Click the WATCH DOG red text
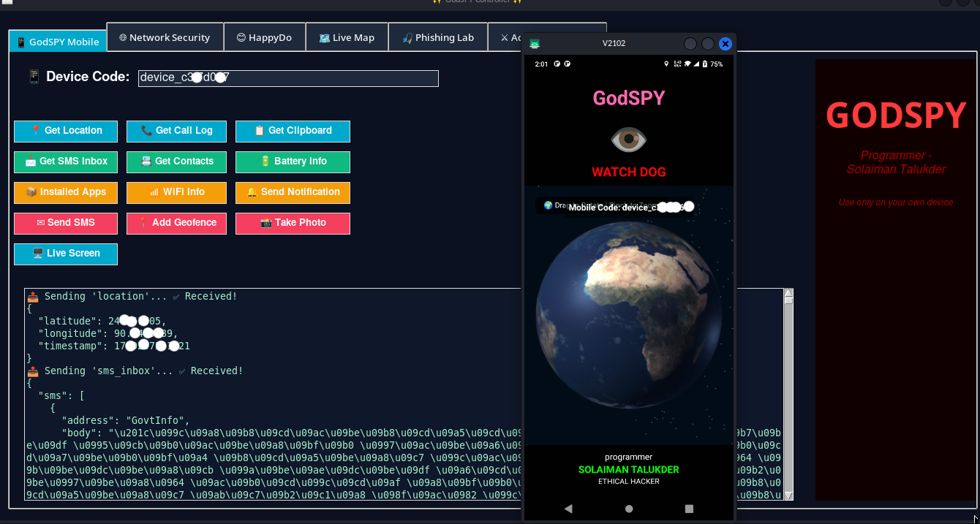The width and height of the screenshot is (980, 524). (x=629, y=172)
